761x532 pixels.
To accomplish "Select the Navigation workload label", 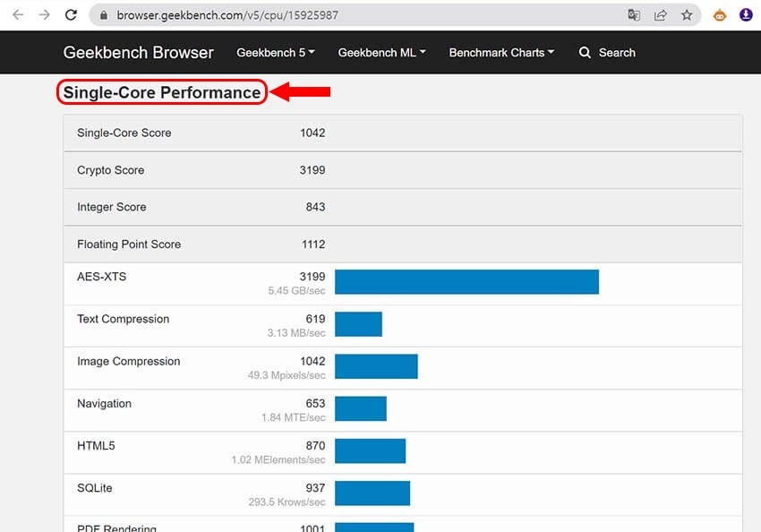I will click(x=105, y=403).
